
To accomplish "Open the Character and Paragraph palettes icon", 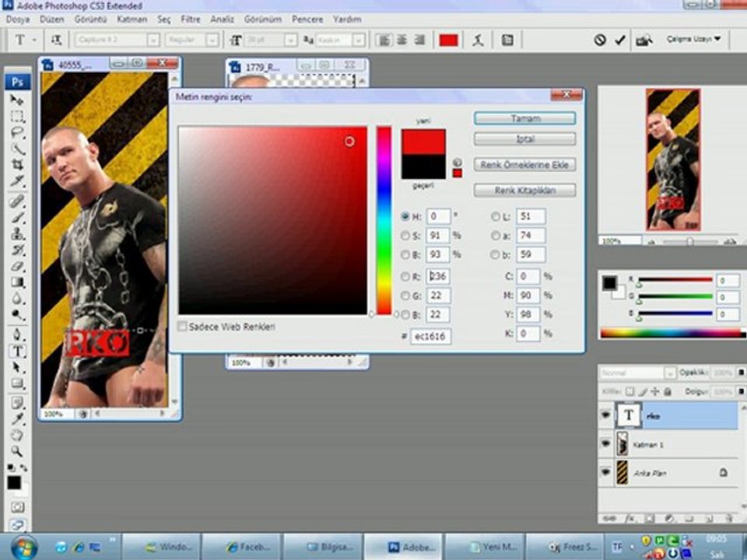I will [507, 40].
